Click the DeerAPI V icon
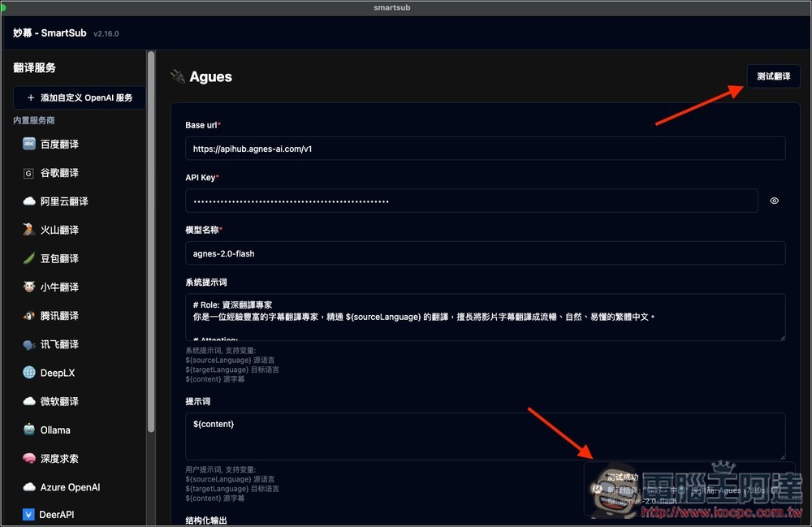The height and width of the screenshot is (527, 812). click(x=28, y=514)
